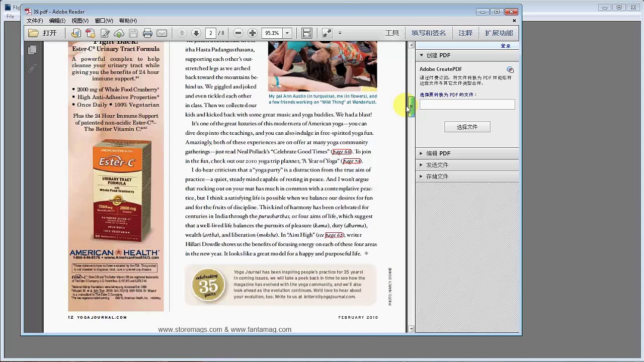Image resolution: width=644 pixels, height=362 pixels.
Task: Click the email envelope icon
Action: 162,33
